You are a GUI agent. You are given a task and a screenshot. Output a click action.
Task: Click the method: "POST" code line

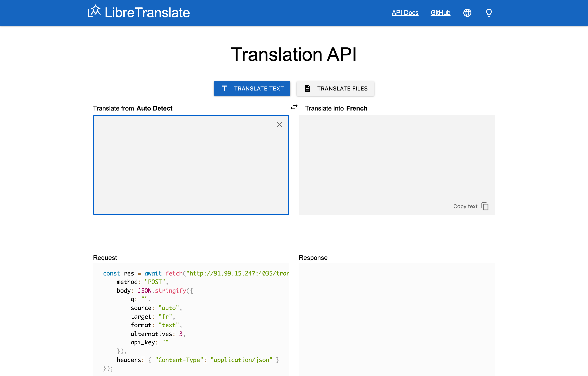click(x=142, y=282)
